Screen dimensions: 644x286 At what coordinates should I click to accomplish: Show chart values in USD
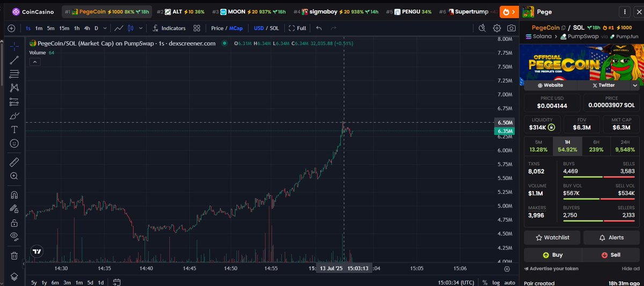[259, 28]
